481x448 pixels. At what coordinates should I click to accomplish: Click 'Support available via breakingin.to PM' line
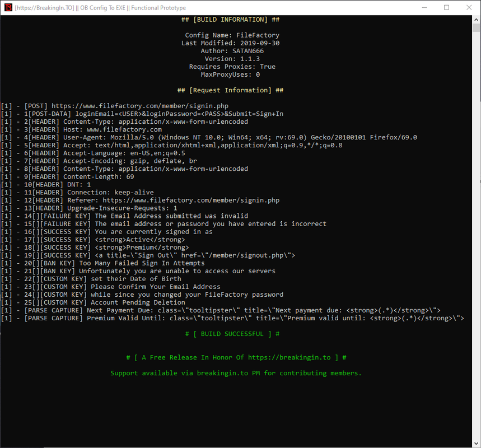236,373
